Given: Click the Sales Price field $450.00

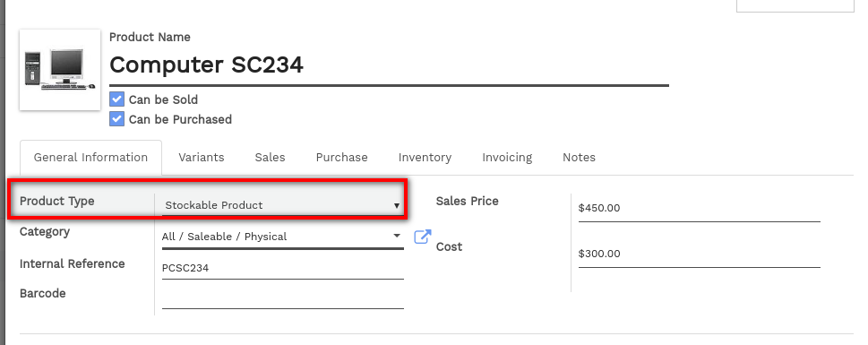Looking at the screenshot, I should pos(700,209).
